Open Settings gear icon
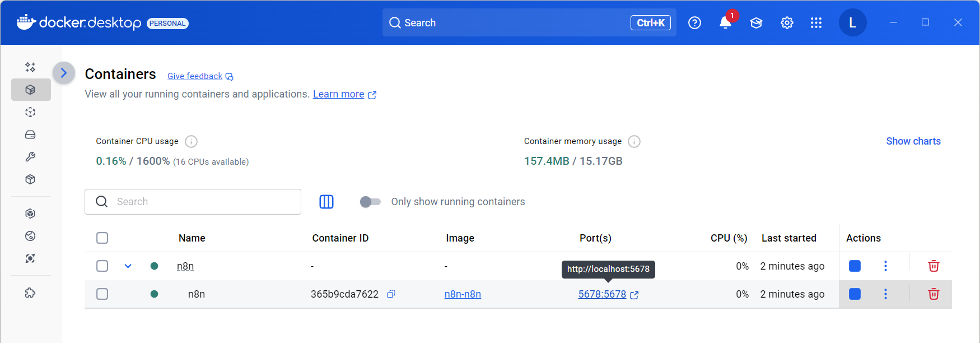This screenshot has height=343, width=980. click(787, 22)
